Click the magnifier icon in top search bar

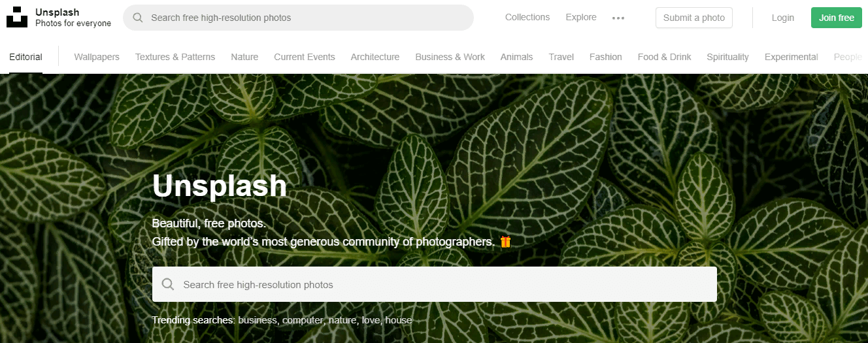pos(138,18)
